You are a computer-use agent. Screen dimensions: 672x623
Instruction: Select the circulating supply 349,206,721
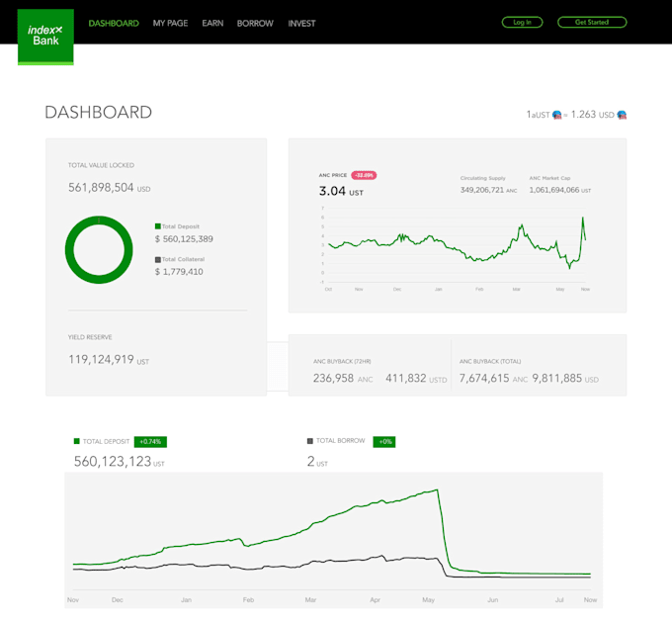pyautogui.click(x=482, y=190)
